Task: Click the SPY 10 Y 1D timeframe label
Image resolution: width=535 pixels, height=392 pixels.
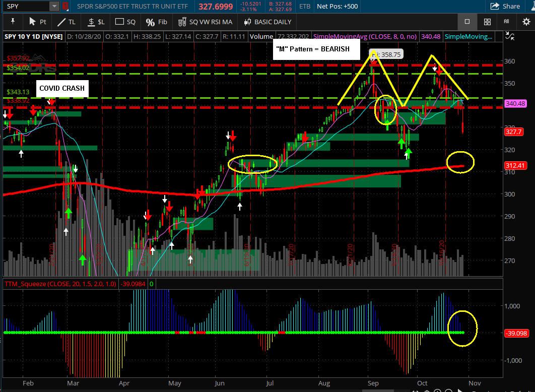Action: (x=33, y=37)
